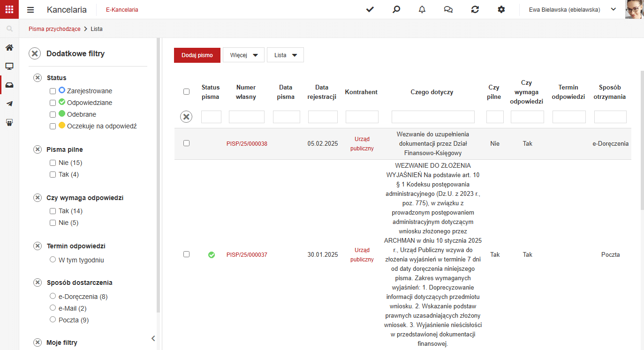Image resolution: width=644 pixels, height=350 pixels.
Task: Open the paper plane outgoing icon
Action: [9, 104]
